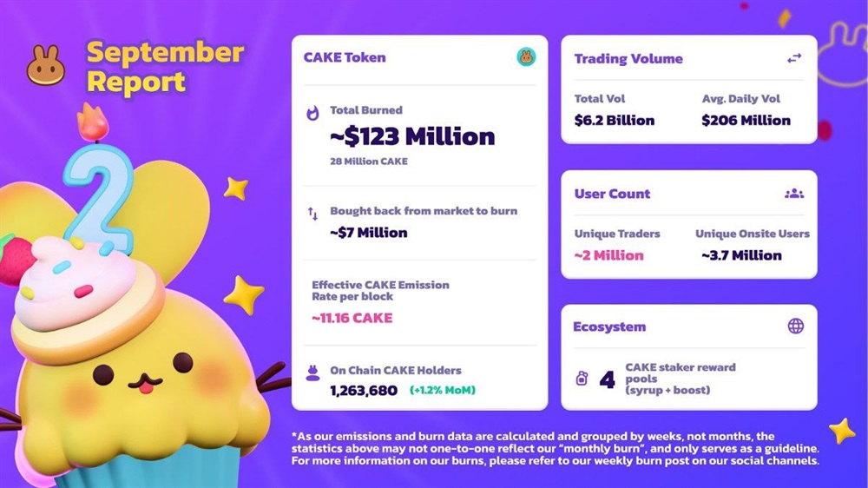Click the $6.2 Billion total volume value
This screenshot has height=488, width=868.
(x=615, y=120)
